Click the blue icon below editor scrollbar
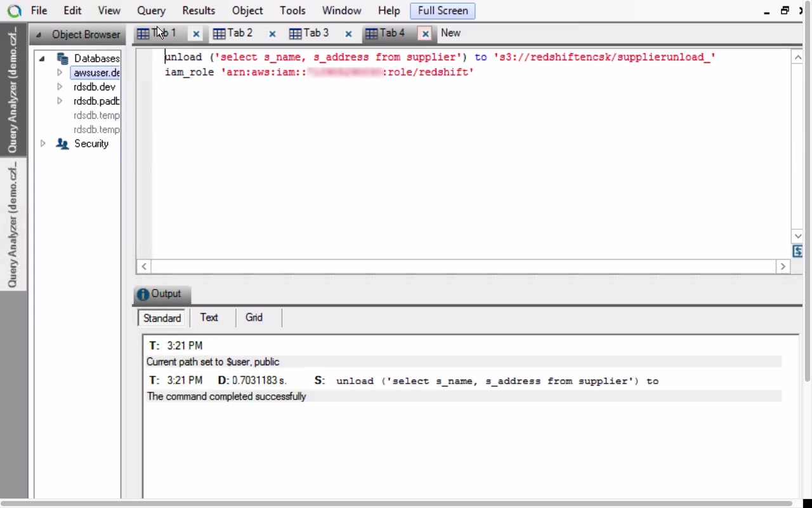 click(797, 251)
